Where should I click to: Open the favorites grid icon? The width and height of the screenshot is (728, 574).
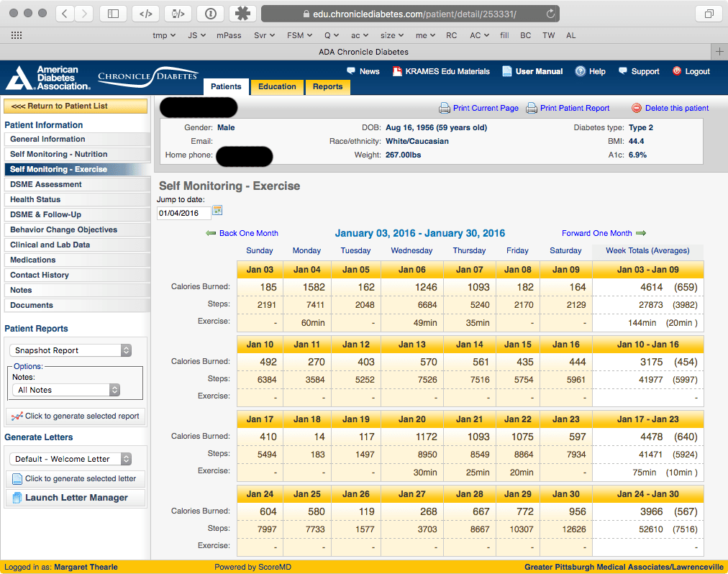[17, 35]
